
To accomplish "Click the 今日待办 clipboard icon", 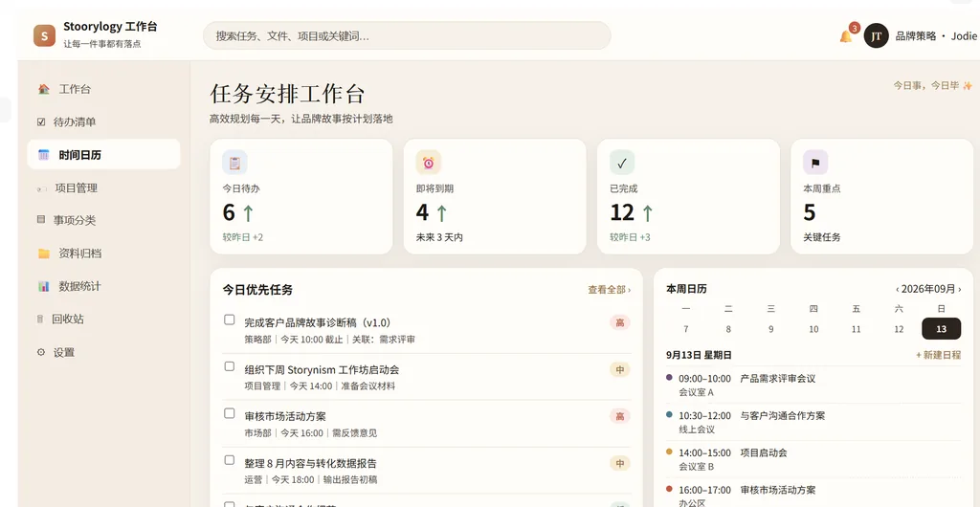I will tap(234, 163).
